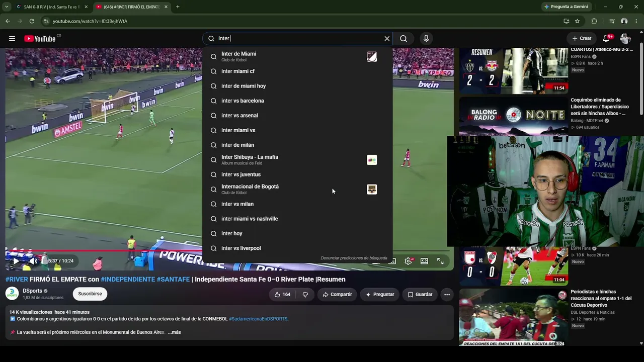This screenshot has width=644, height=362.
Task: Click the #RIVER hashtag in title
Action: (x=17, y=280)
